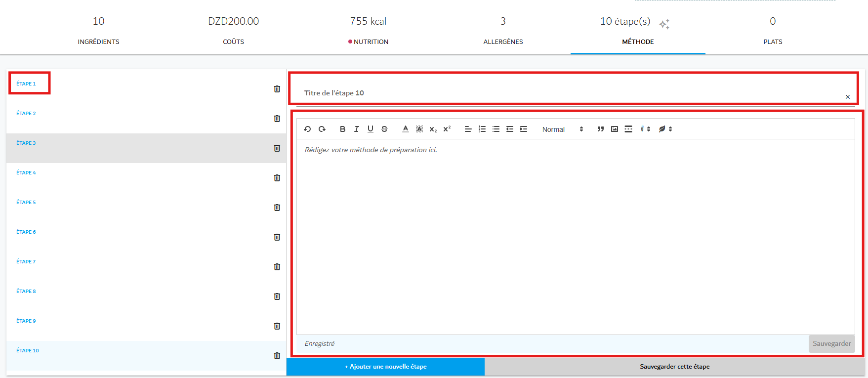Open the Normal paragraph style dropdown
868x378 pixels.
click(x=563, y=129)
